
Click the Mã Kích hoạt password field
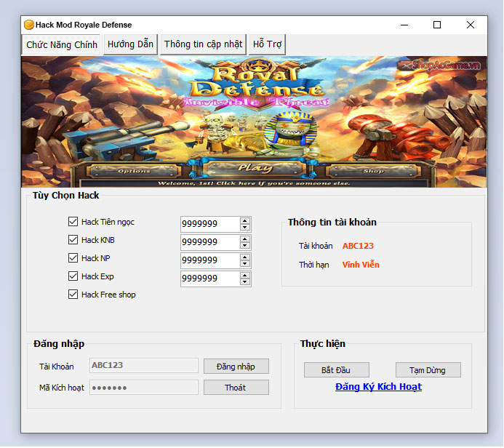coord(144,388)
